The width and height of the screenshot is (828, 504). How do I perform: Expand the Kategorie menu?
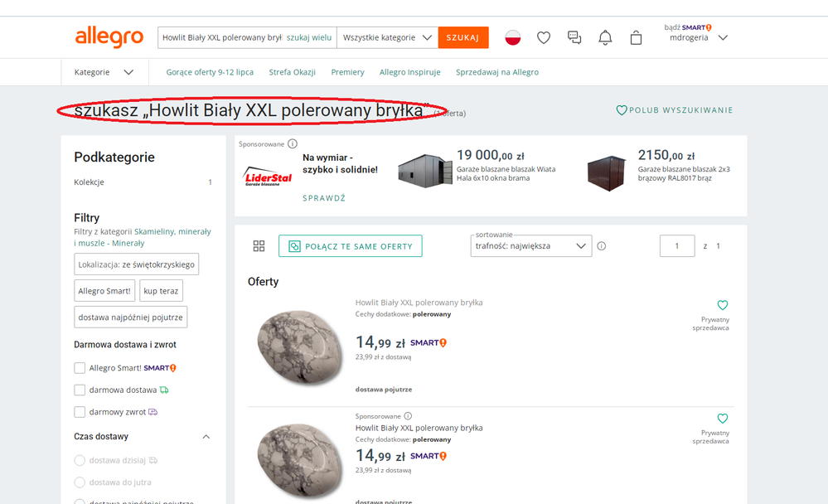104,72
